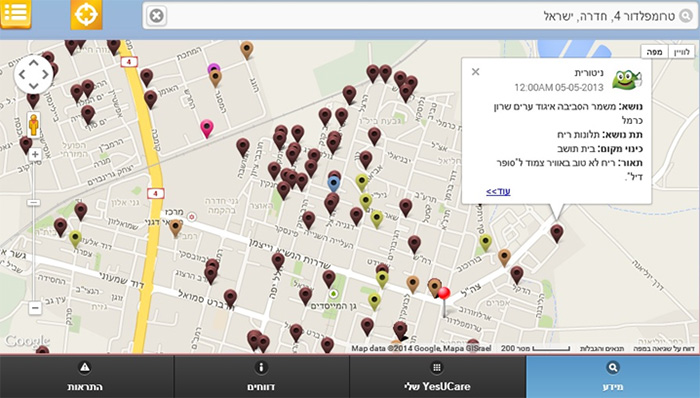The width and height of the screenshot is (700, 398).
Task: Select the blue map pin marker
Action: pyautogui.click(x=333, y=184)
